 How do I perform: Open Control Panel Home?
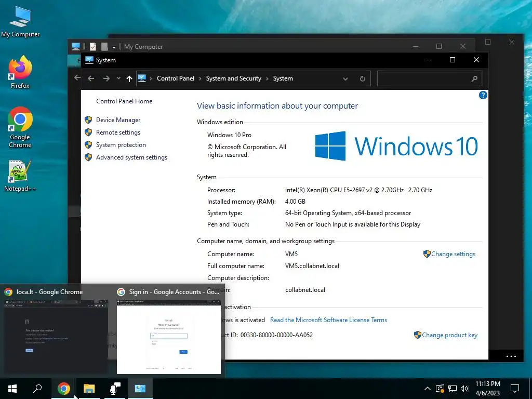click(x=124, y=101)
